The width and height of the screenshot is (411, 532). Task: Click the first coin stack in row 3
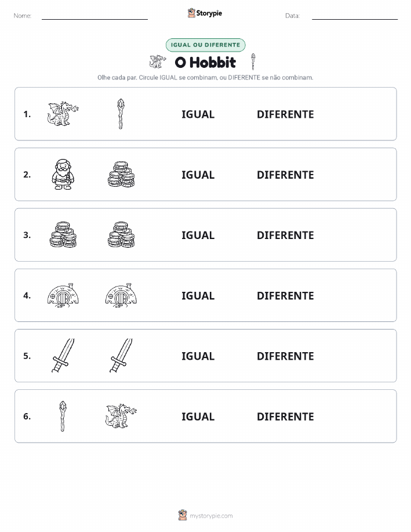pyautogui.click(x=63, y=234)
